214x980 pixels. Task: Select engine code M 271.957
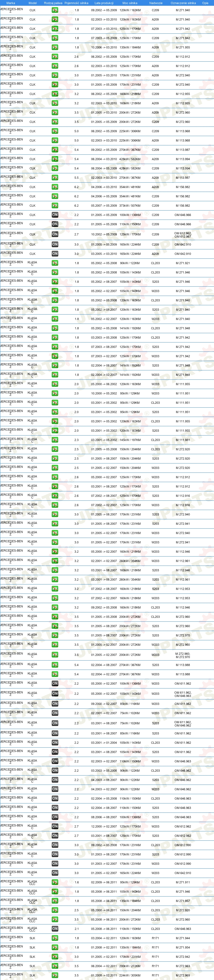click(x=183, y=901)
